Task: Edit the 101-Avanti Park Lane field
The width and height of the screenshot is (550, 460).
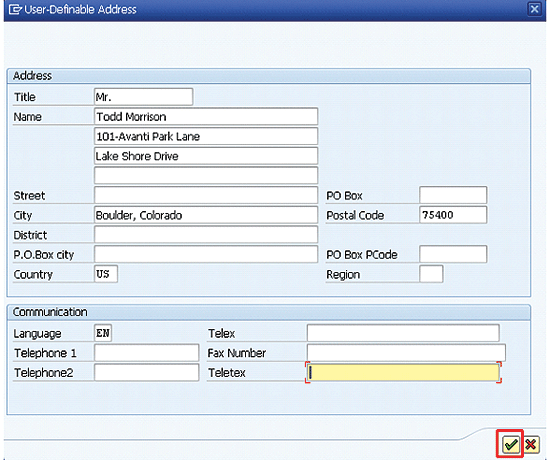Action: (x=206, y=136)
